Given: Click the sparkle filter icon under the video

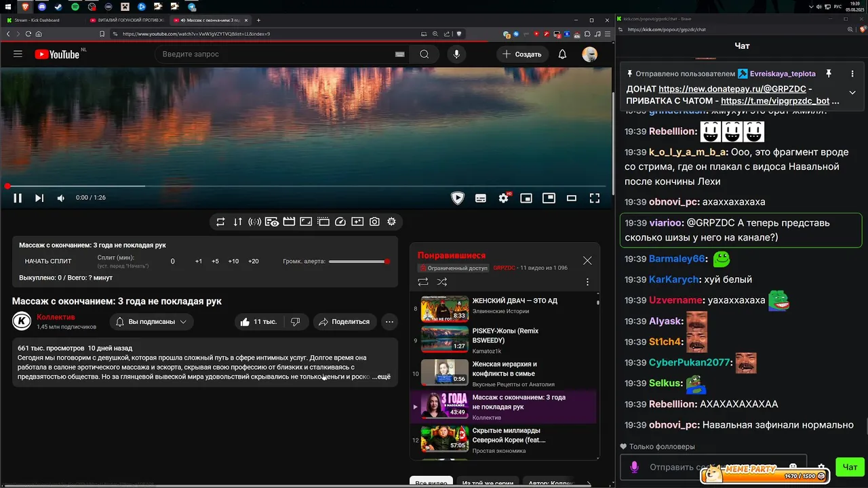Looking at the screenshot, I should coord(357,222).
